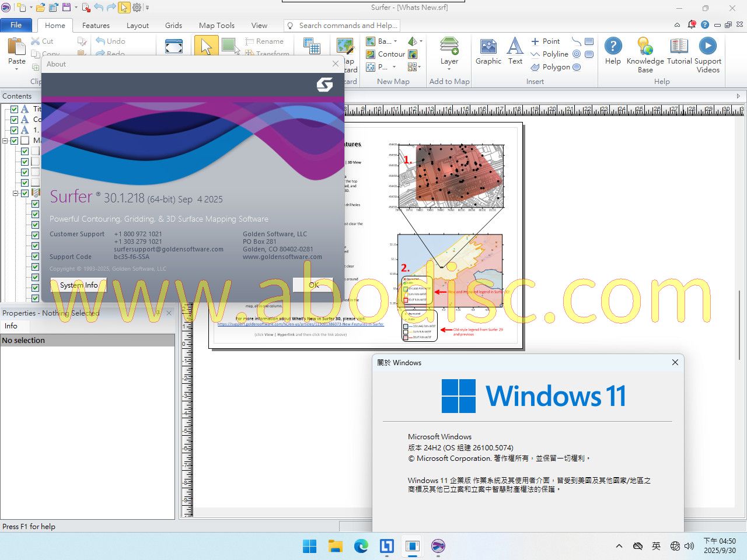Click the Contour map button
This screenshot has width=747, height=560.
385,54
